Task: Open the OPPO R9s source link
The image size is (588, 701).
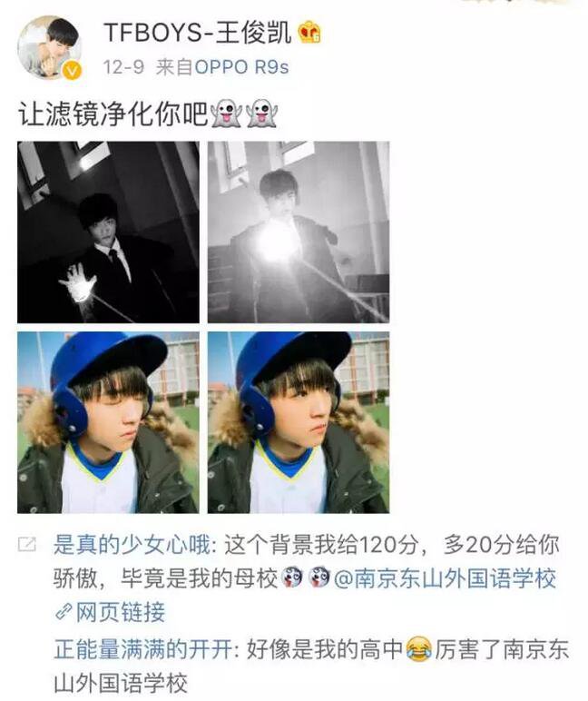Action: 241,67
